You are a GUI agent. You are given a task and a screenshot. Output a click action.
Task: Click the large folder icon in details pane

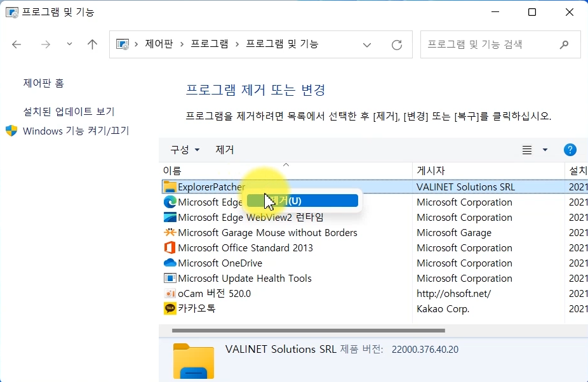coord(194,361)
